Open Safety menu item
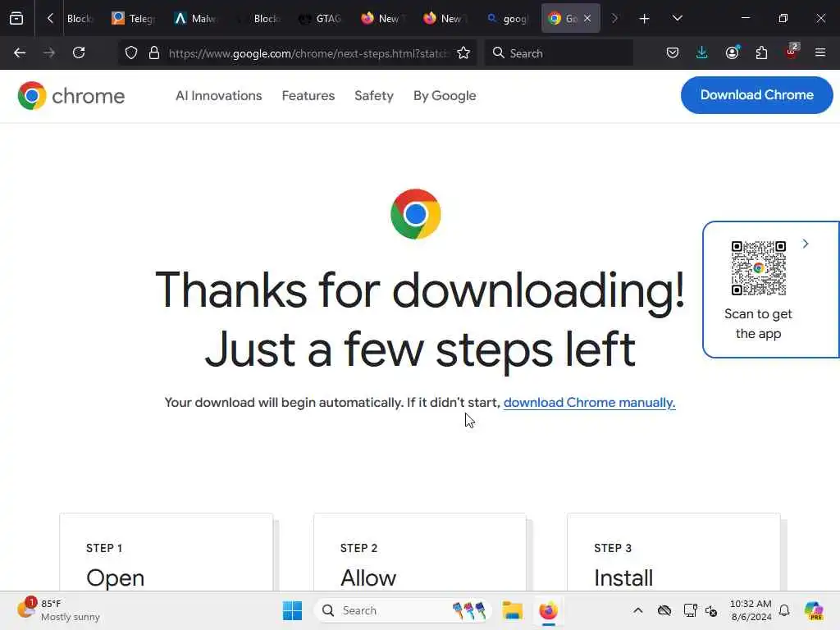840x630 pixels. click(x=374, y=96)
